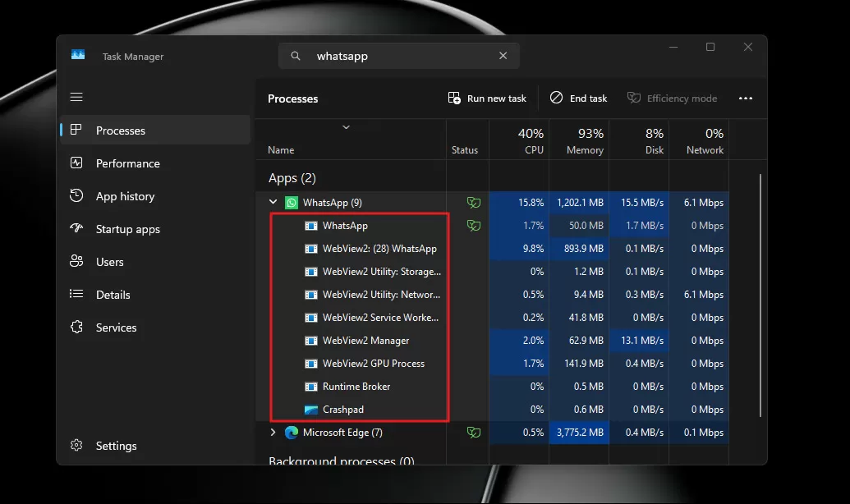Open Task Manager Settings

coord(155,446)
